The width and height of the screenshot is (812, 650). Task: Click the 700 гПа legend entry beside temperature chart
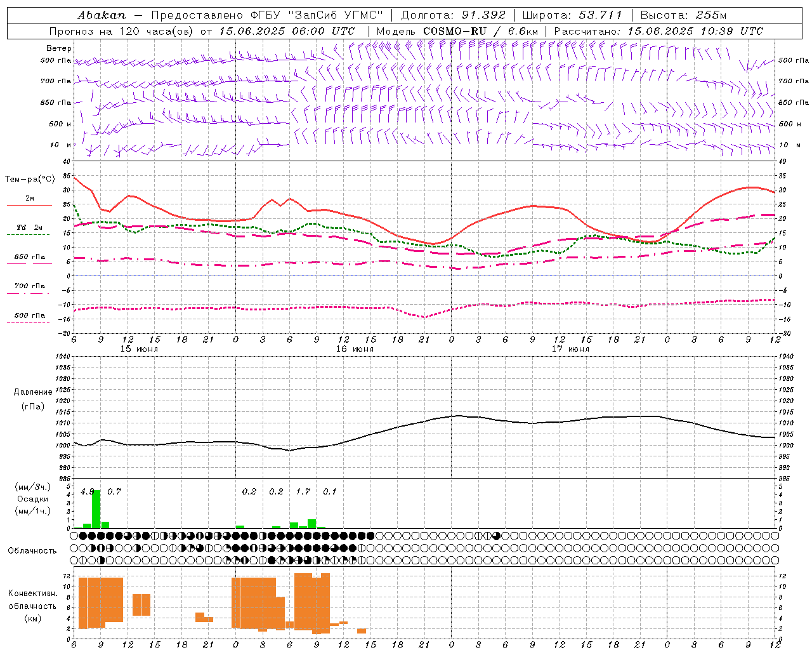pos(30,286)
